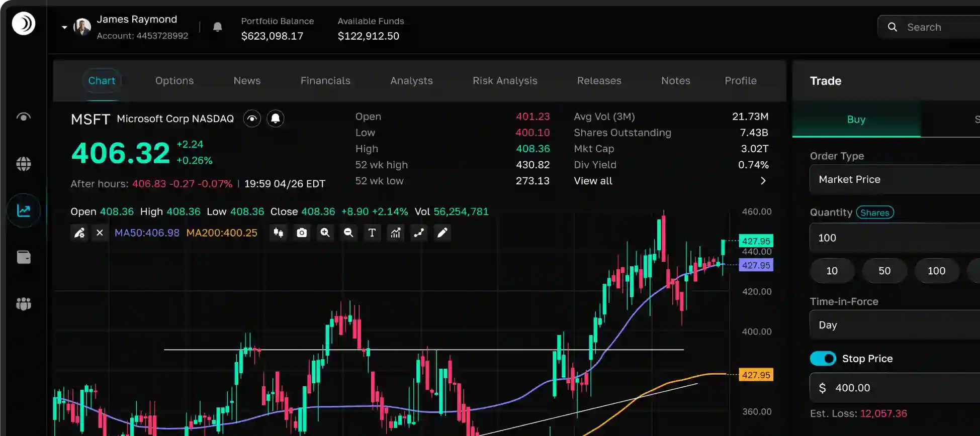Open notifications bell next to the account
Screen dimensions: 980x436
coord(218,27)
